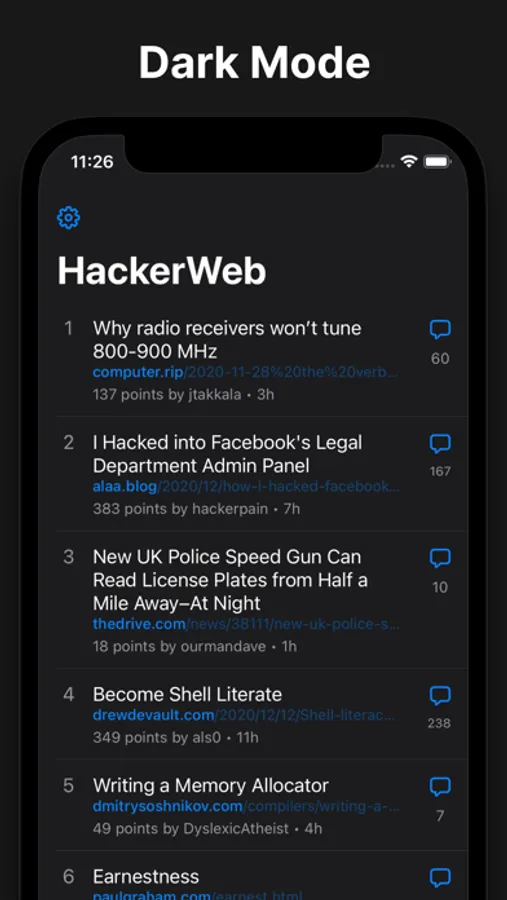The width and height of the screenshot is (507, 900).
Task: Tap the HackerWeb title heading
Action: 162,270
